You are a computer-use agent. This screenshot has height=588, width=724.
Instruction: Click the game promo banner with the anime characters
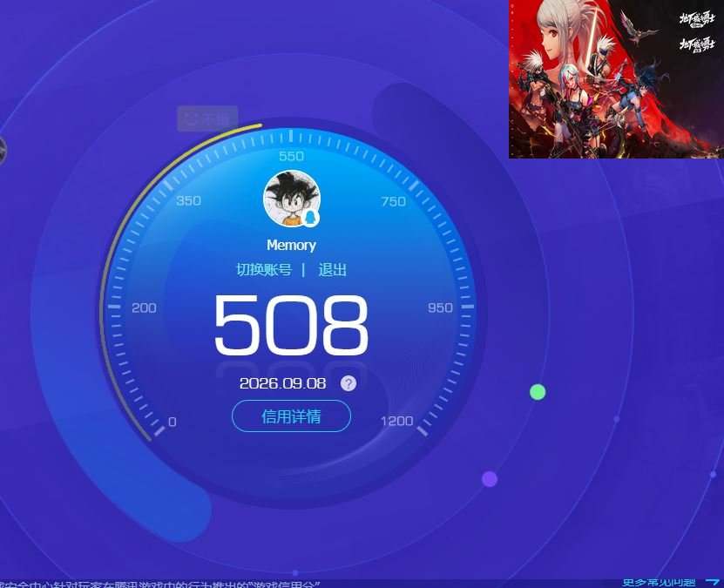617,79
